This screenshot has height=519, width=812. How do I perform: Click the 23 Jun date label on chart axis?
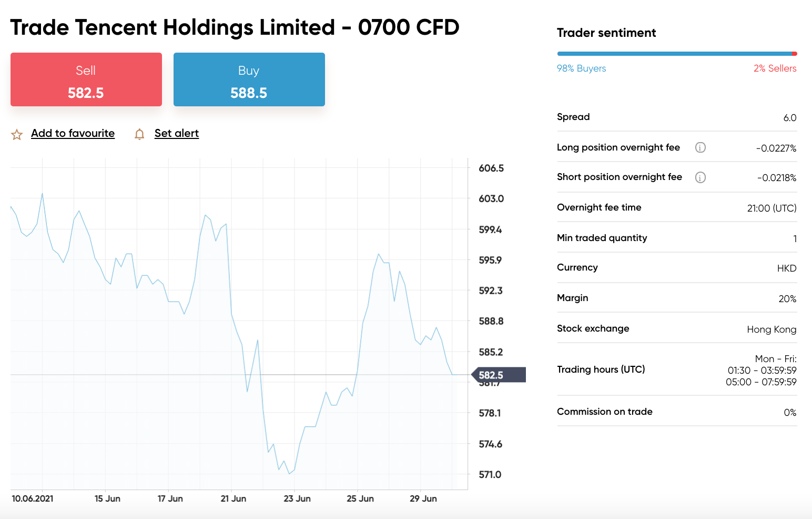[297, 498]
